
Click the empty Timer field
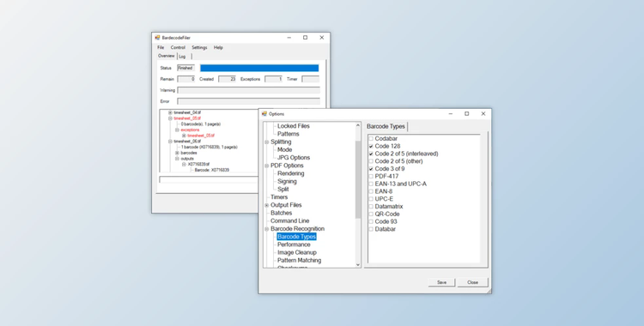(x=311, y=79)
